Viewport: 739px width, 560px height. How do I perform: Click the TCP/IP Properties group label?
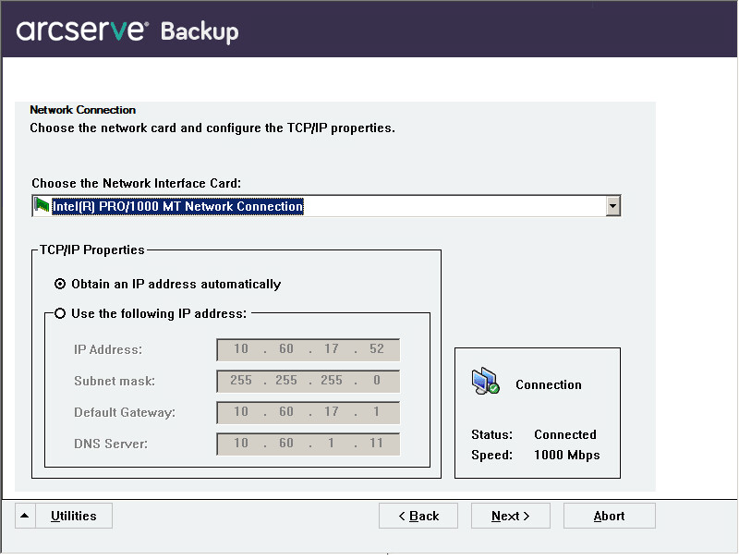92,250
